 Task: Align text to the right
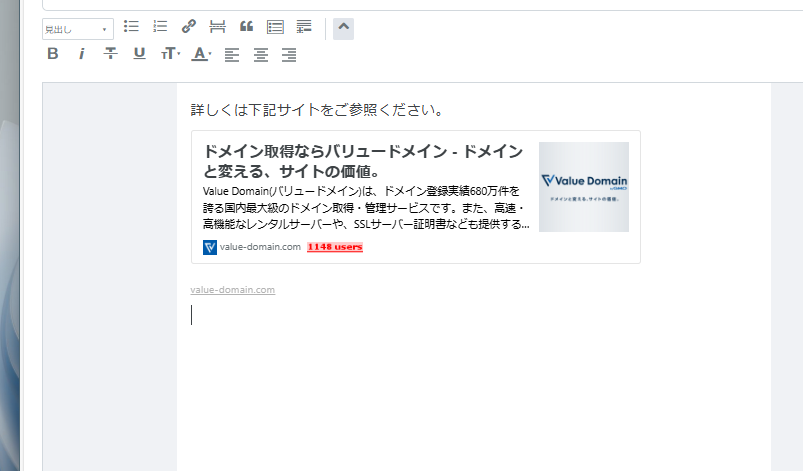tap(289, 54)
